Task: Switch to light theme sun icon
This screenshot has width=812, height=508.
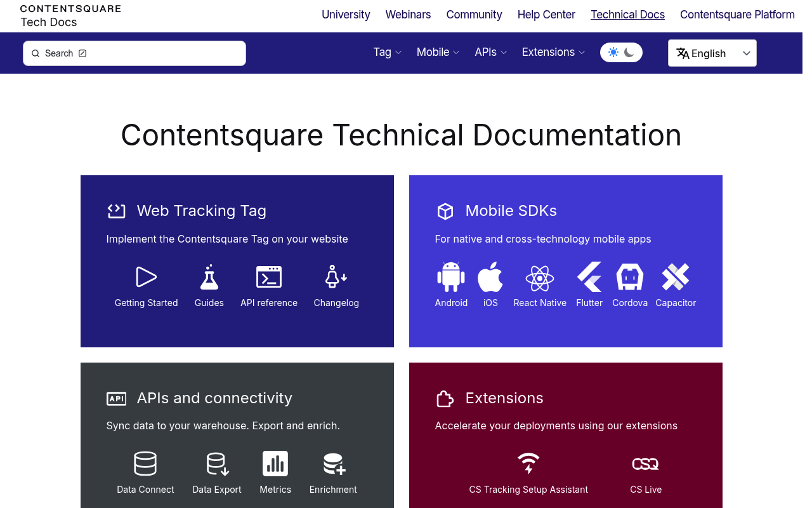Action: coord(613,52)
